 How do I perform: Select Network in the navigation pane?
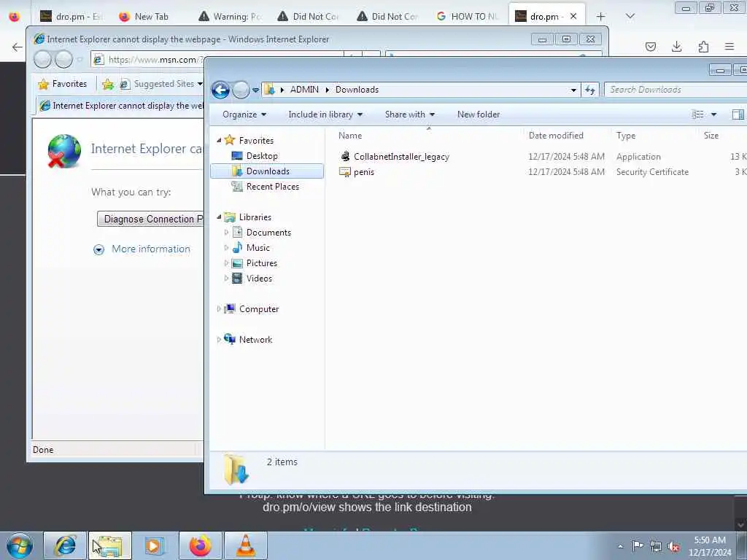click(x=255, y=340)
